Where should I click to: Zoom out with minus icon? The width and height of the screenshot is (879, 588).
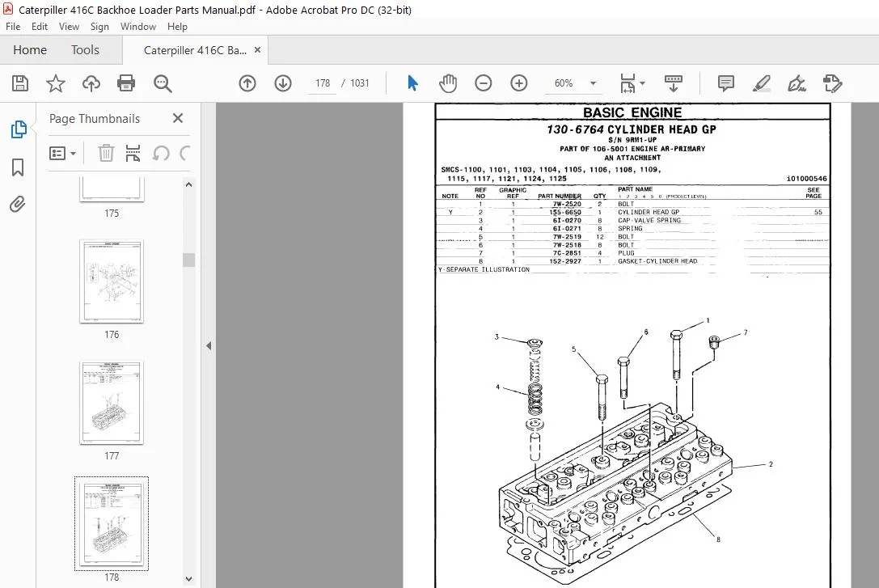pos(484,83)
